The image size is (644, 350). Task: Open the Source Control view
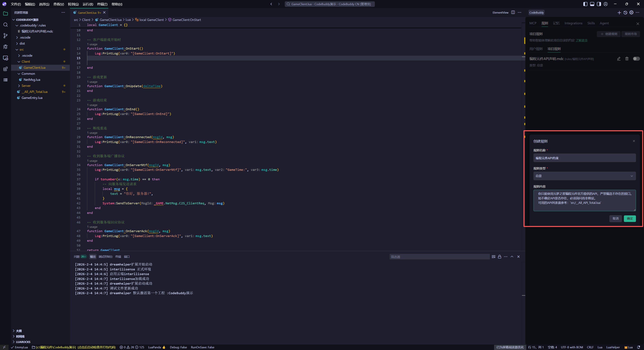pos(6,36)
